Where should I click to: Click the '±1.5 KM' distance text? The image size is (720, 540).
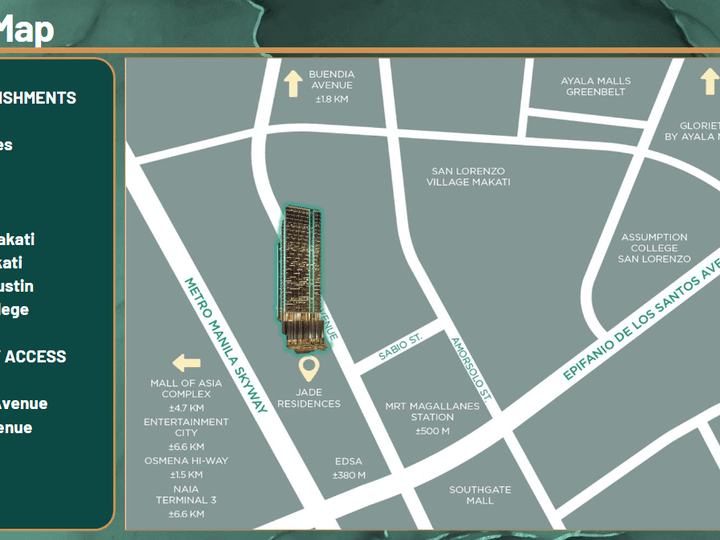[186, 475]
